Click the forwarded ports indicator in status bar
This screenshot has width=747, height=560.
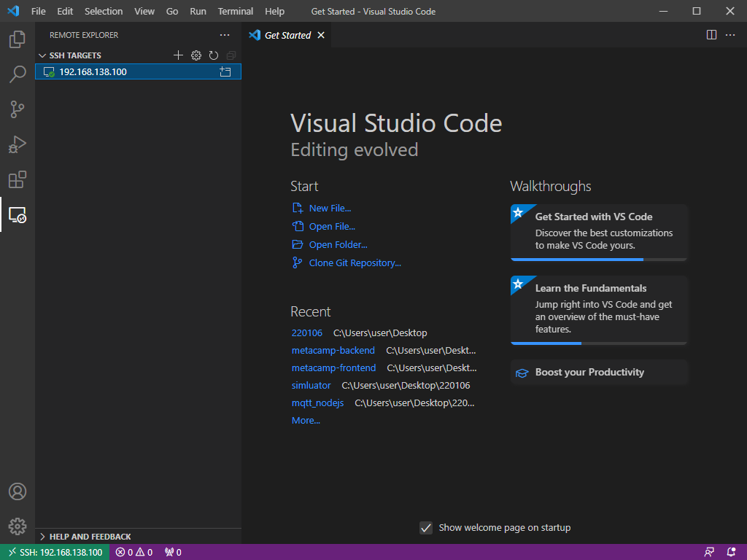click(173, 553)
